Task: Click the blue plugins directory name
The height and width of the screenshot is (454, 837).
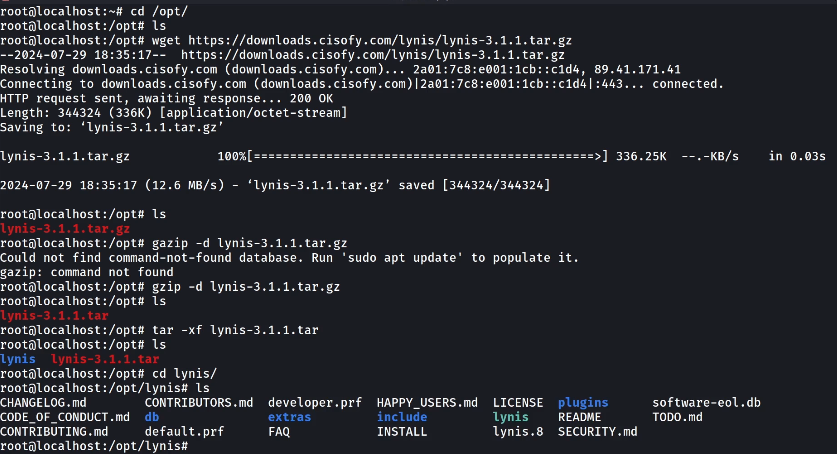Action: 583,402
